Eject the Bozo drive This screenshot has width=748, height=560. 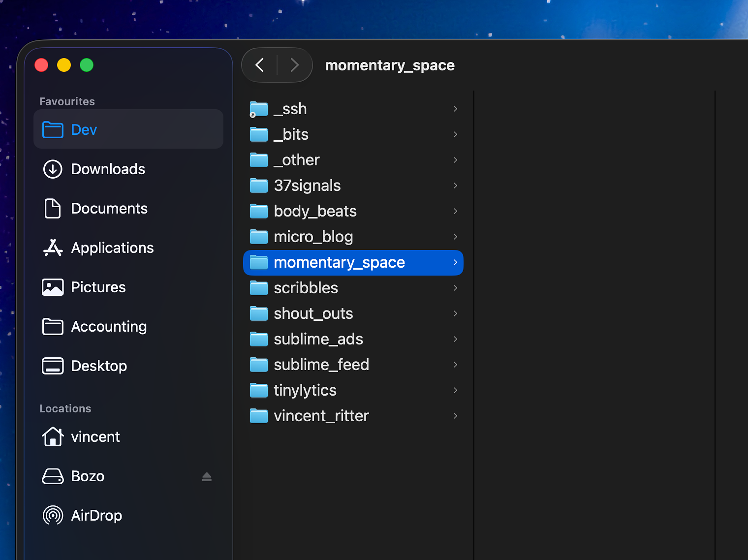pos(207,476)
